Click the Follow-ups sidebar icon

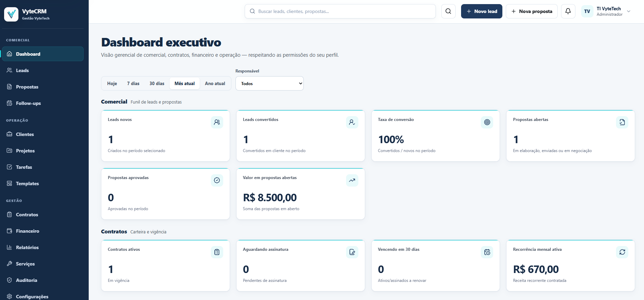[x=10, y=103]
